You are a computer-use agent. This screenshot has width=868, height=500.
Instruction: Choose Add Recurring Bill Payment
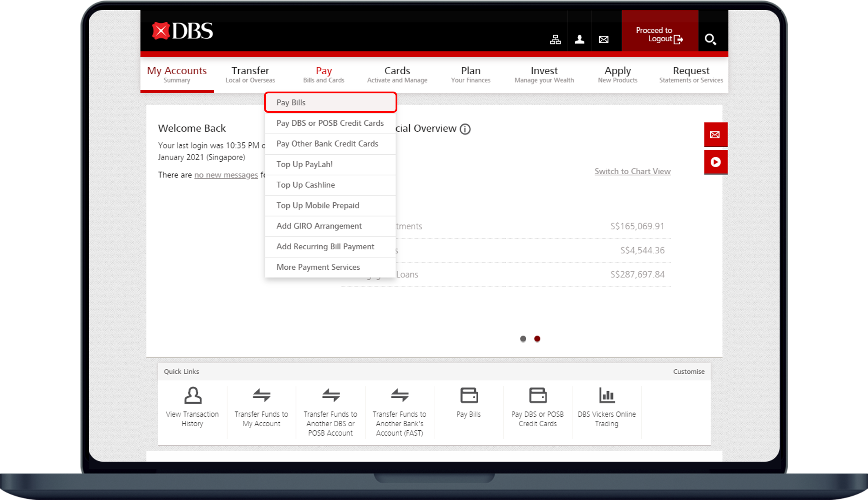tap(330, 247)
